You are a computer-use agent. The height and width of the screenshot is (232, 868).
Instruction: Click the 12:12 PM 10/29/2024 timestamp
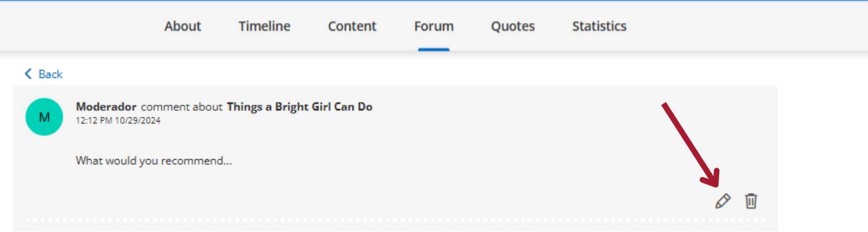pyautogui.click(x=118, y=120)
